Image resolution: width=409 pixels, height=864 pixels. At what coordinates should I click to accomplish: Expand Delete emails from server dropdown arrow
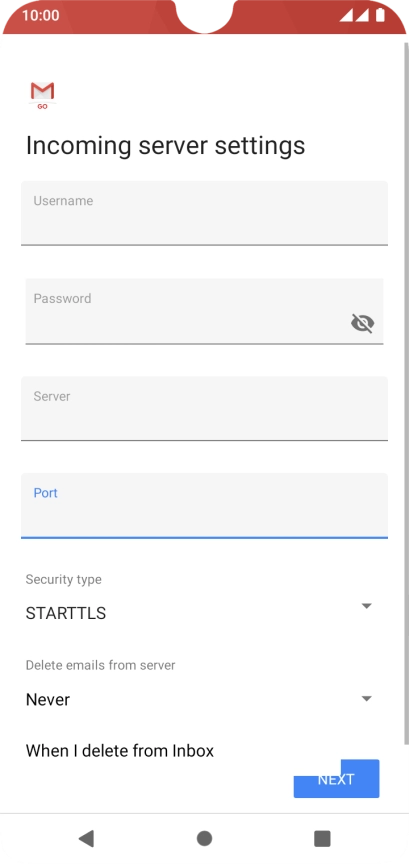pos(367,699)
